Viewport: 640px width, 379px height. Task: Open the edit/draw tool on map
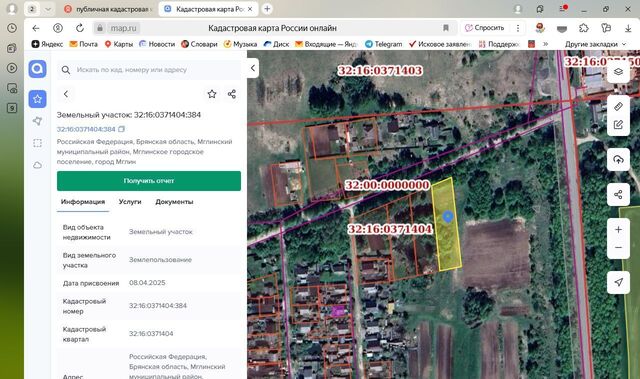(x=618, y=125)
